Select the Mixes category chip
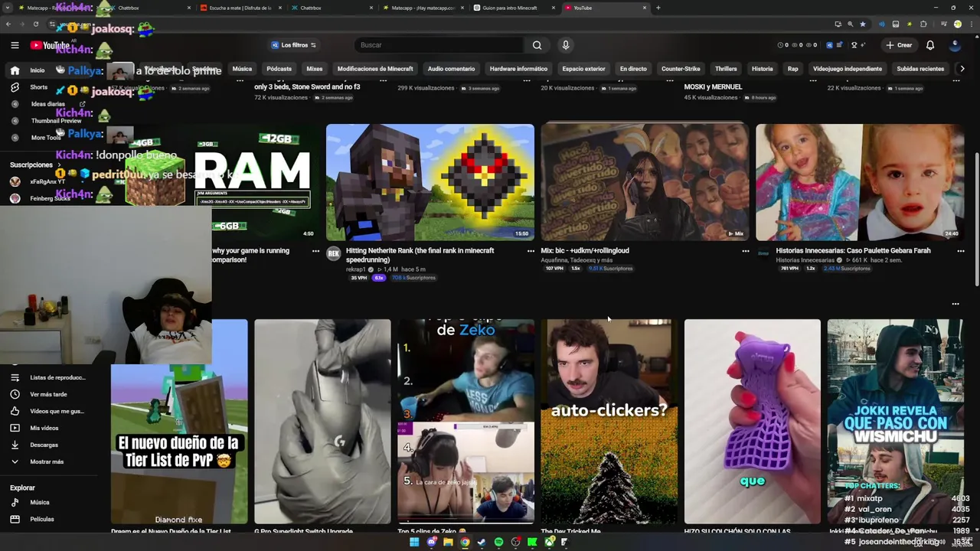 tap(315, 69)
